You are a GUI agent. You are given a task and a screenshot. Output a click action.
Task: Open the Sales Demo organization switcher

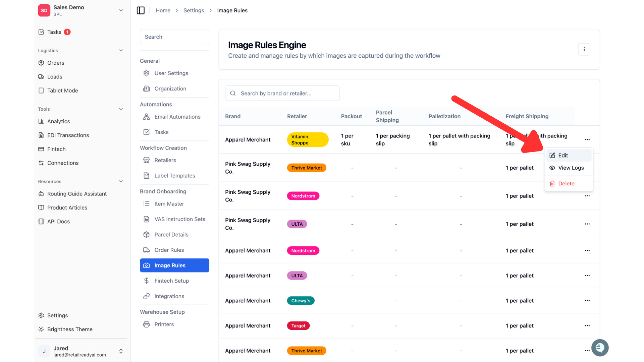point(81,10)
